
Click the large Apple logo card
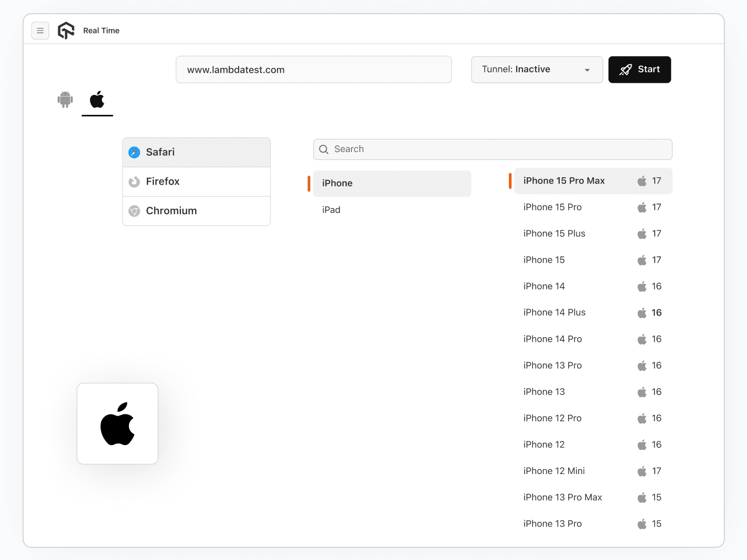[117, 424]
